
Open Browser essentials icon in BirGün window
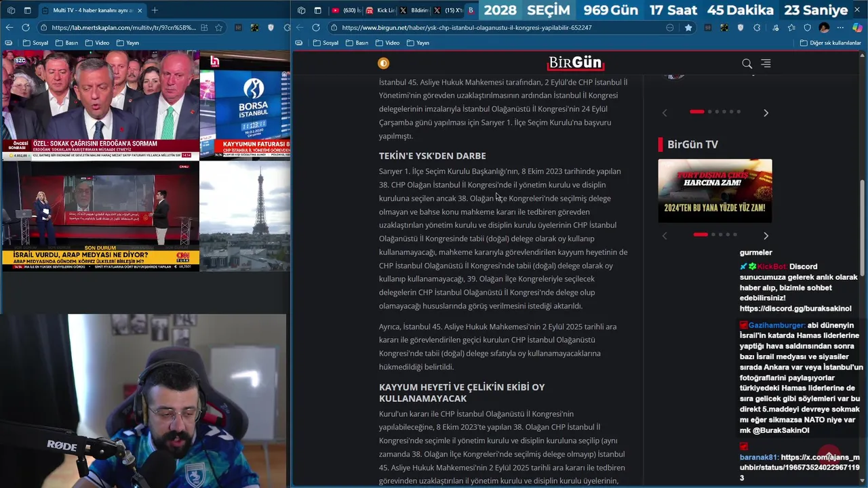tap(808, 28)
